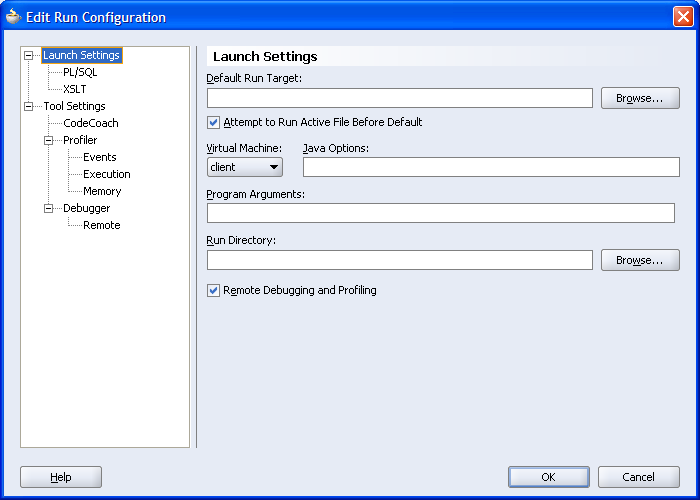Toggle Attempt to Run Active File checkbox
This screenshot has height=500, width=700.
pos(213,123)
